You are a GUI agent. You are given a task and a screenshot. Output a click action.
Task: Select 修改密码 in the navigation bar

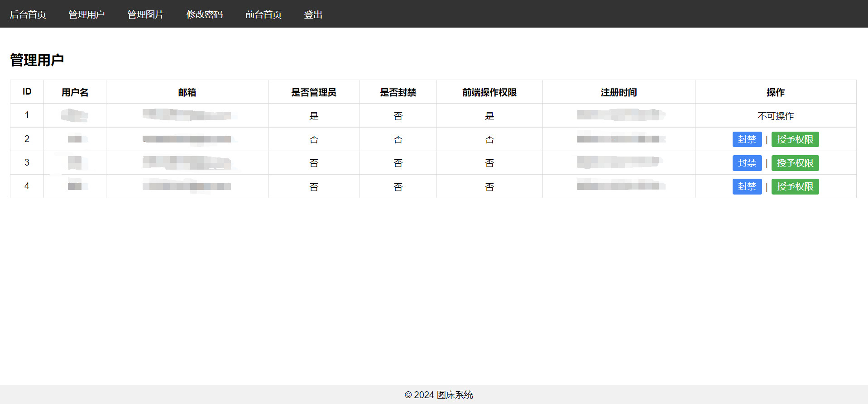click(204, 14)
